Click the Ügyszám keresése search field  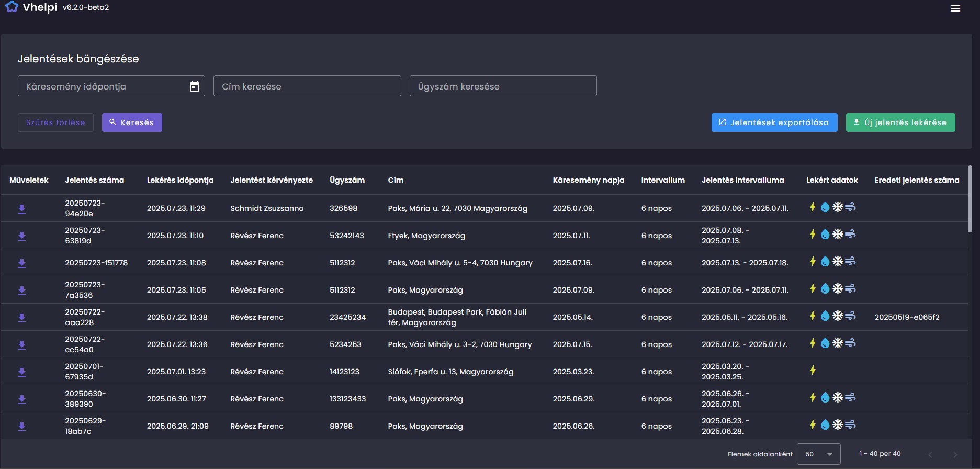coord(503,86)
